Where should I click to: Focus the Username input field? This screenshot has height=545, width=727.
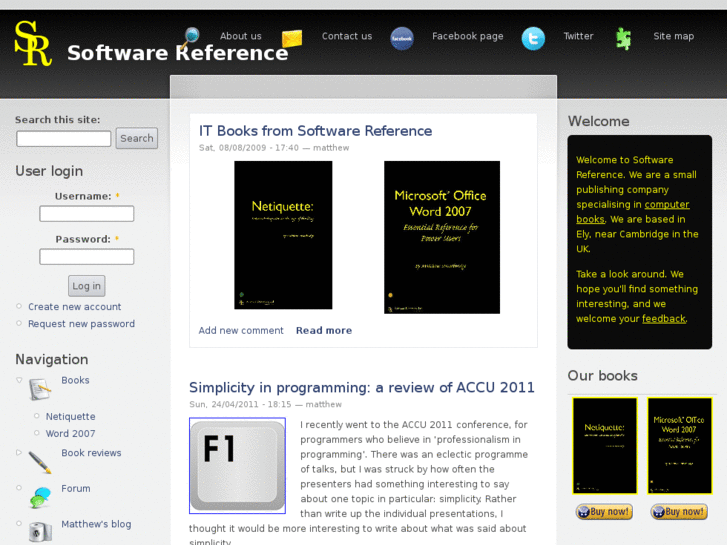pos(87,214)
